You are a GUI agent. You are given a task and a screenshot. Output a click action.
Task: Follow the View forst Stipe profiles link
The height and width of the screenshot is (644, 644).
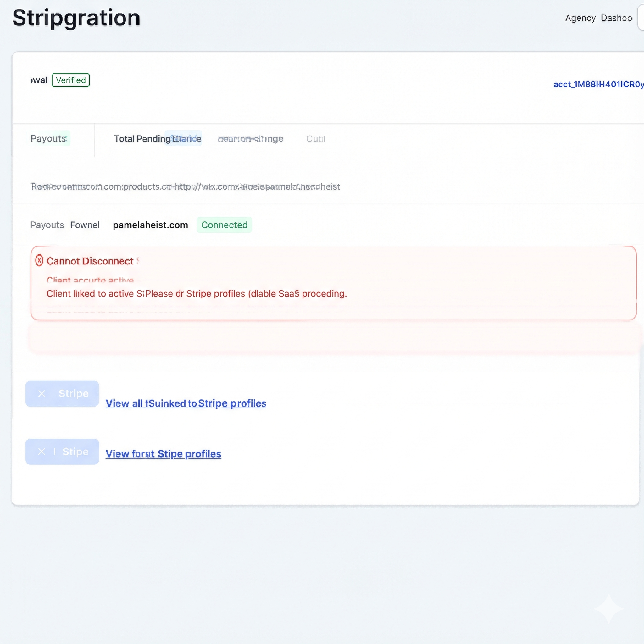163,454
